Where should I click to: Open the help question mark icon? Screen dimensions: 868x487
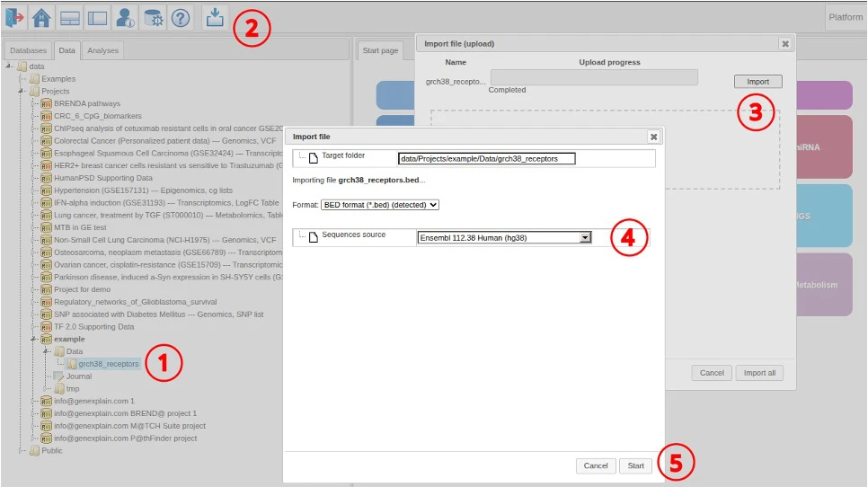pos(181,17)
